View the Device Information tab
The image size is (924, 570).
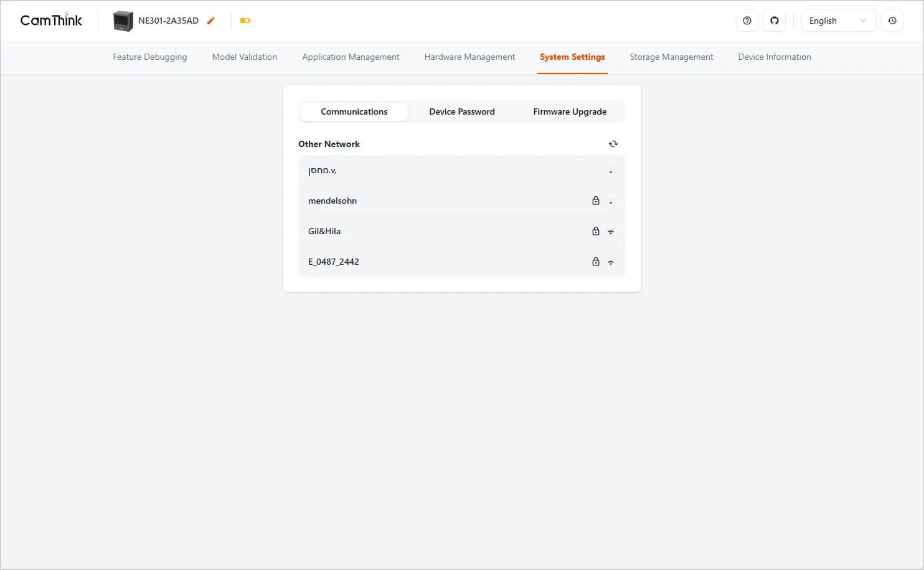[775, 57]
